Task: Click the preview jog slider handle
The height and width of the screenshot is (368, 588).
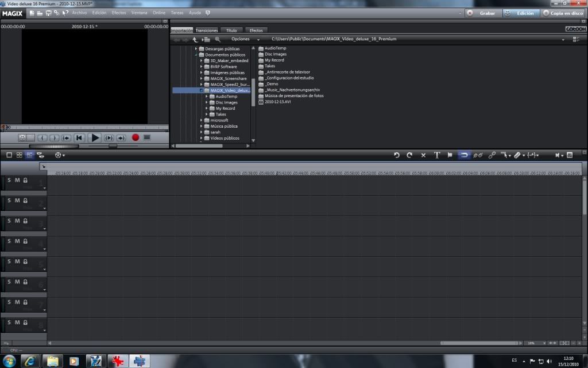Action: [113, 146]
